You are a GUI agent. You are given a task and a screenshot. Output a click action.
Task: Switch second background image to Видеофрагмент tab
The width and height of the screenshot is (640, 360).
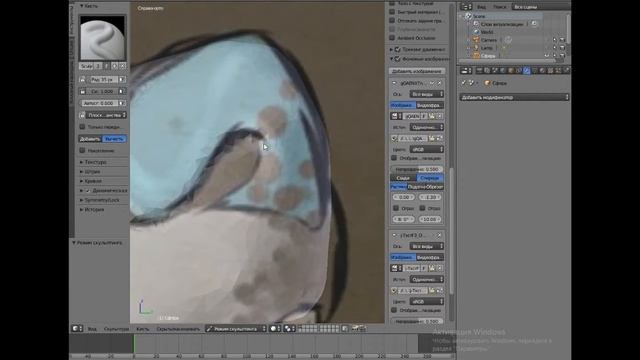(x=430, y=258)
